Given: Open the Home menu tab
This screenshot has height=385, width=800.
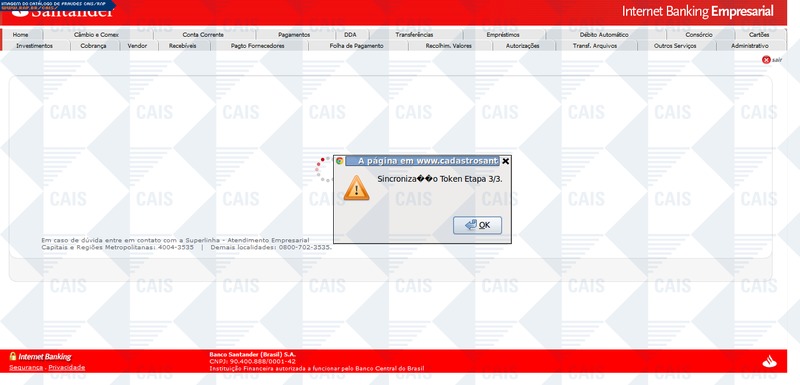Looking at the screenshot, I should point(20,35).
